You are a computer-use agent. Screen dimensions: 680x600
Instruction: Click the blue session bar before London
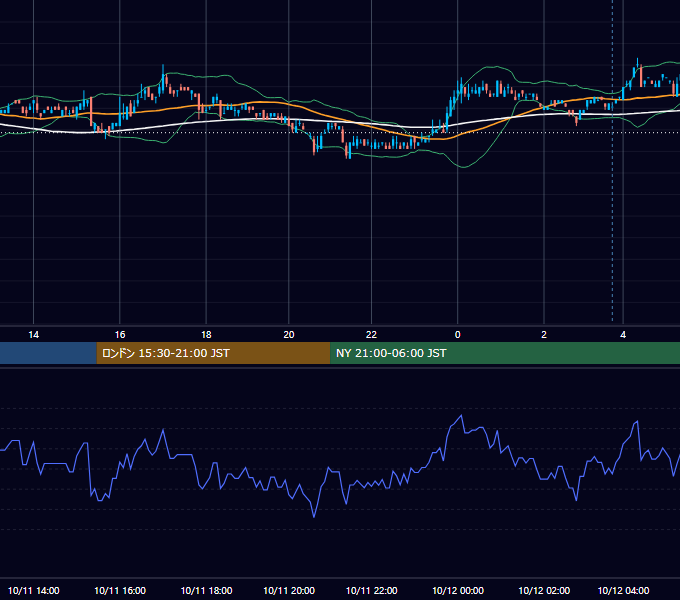48,353
